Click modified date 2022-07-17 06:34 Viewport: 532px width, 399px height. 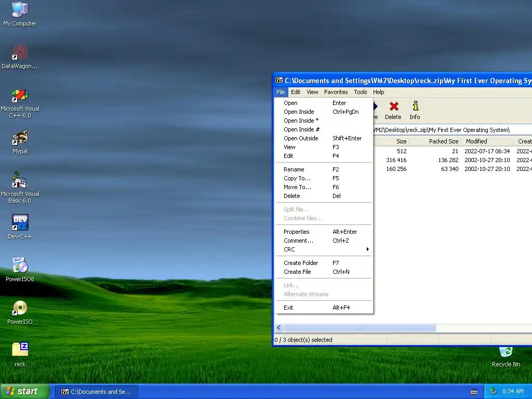point(487,151)
